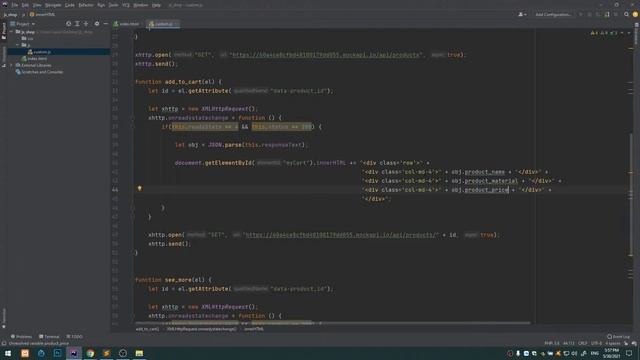
Task: Open the Edit menu
Action: [x=25, y=5]
